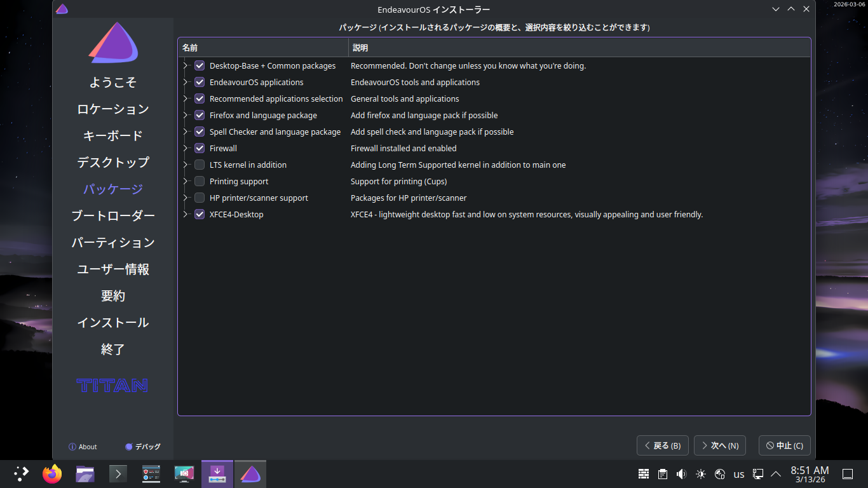Viewport: 868px width, 488px height.
Task: Disable Spell Checker and language package
Action: tap(200, 132)
